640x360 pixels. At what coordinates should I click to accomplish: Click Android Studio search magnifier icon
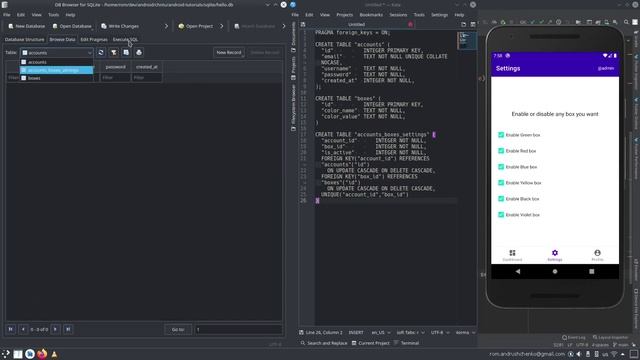coord(626,22)
